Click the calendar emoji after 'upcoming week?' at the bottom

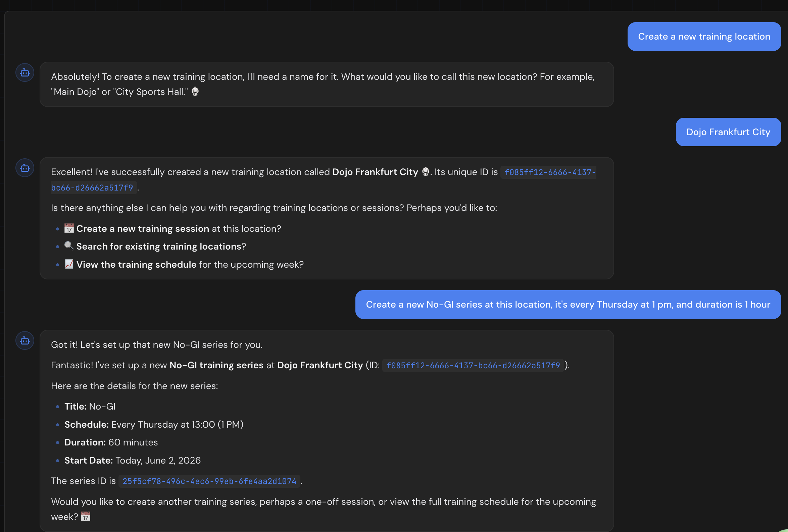point(86,517)
